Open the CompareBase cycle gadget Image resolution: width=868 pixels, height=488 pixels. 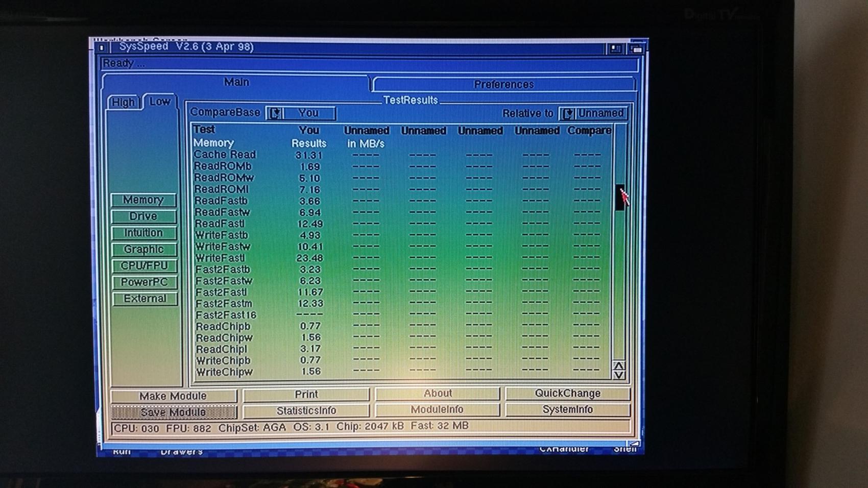tap(301, 113)
